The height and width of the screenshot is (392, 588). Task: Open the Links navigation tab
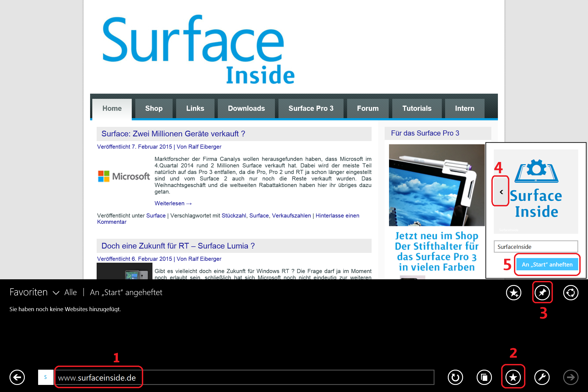pyautogui.click(x=195, y=108)
